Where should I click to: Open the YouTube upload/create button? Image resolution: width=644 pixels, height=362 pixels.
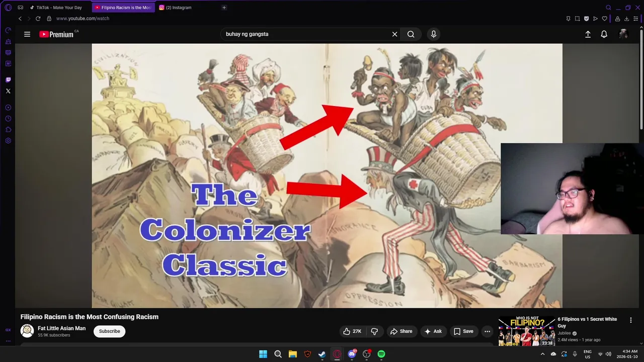pyautogui.click(x=588, y=34)
